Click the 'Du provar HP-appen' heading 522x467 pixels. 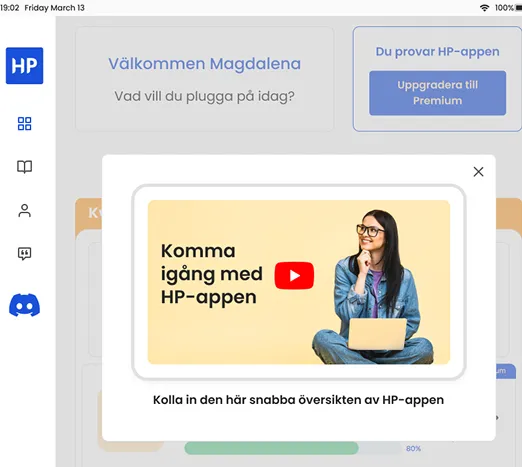(437, 52)
